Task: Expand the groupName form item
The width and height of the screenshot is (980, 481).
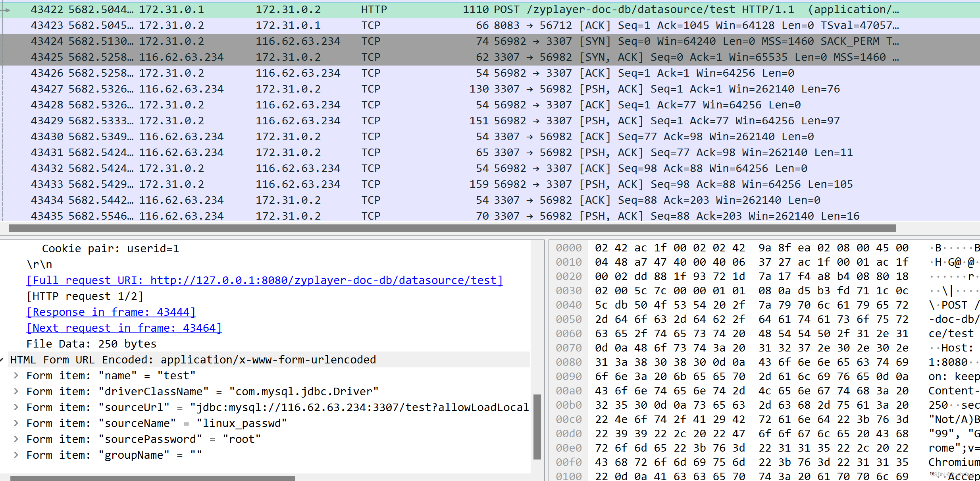Action: click(16, 455)
